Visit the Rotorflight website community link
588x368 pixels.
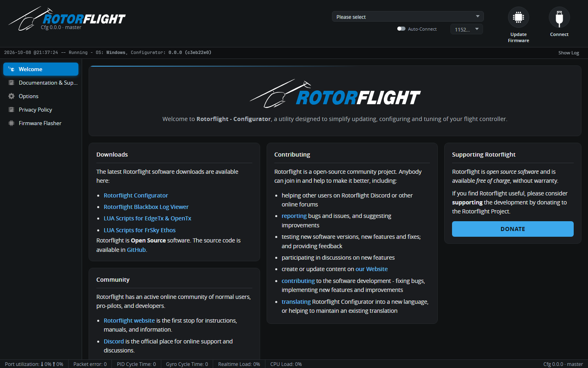coord(129,321)
